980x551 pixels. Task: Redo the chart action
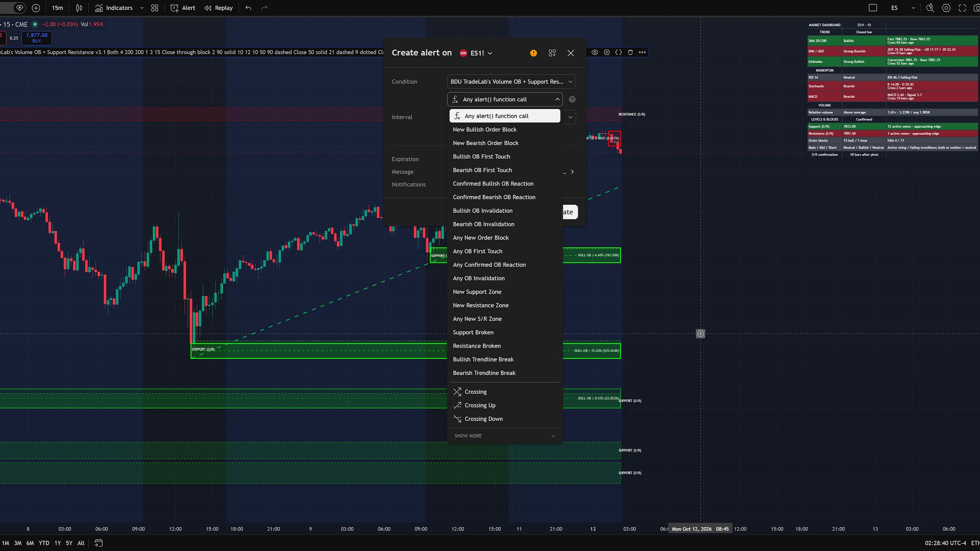(x=264, y=8)
